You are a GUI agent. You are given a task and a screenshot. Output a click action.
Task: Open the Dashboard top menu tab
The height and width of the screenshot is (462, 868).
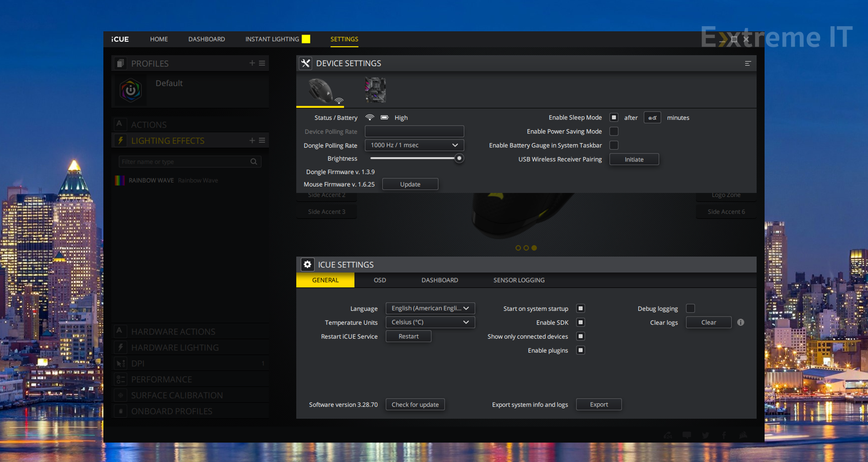207,39
